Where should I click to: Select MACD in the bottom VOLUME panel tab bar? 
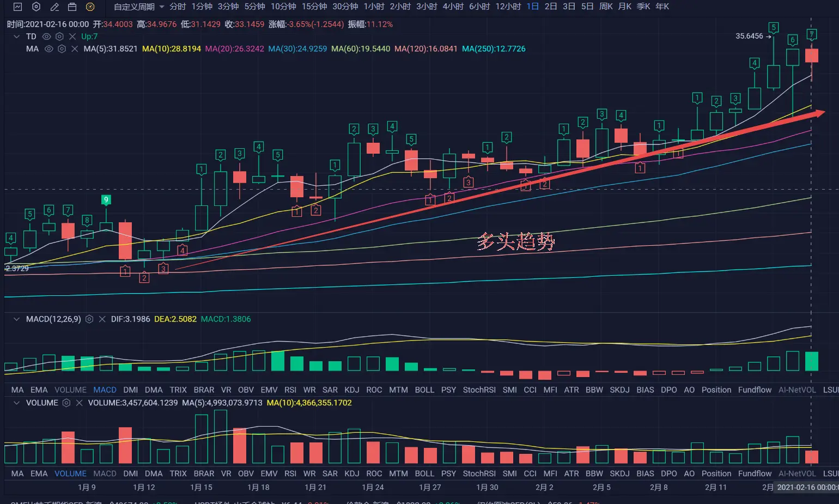click(x=105, y=473)
